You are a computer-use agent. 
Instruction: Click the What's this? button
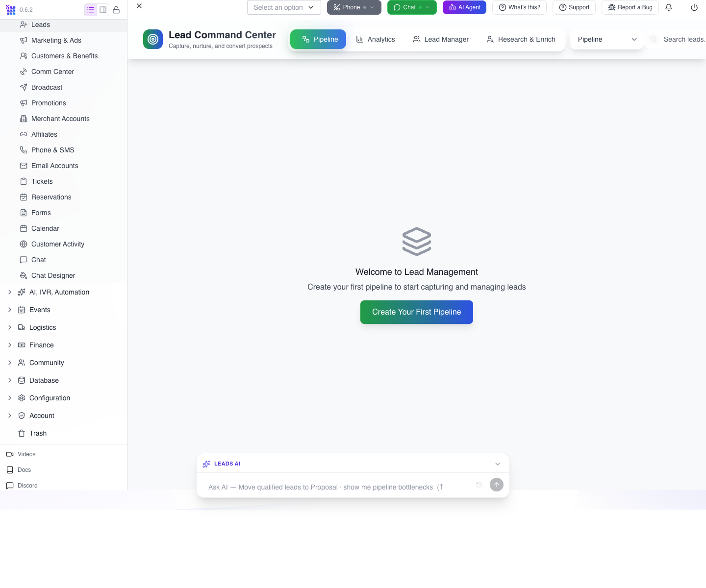pyautogui.click(x=519, y=7)
